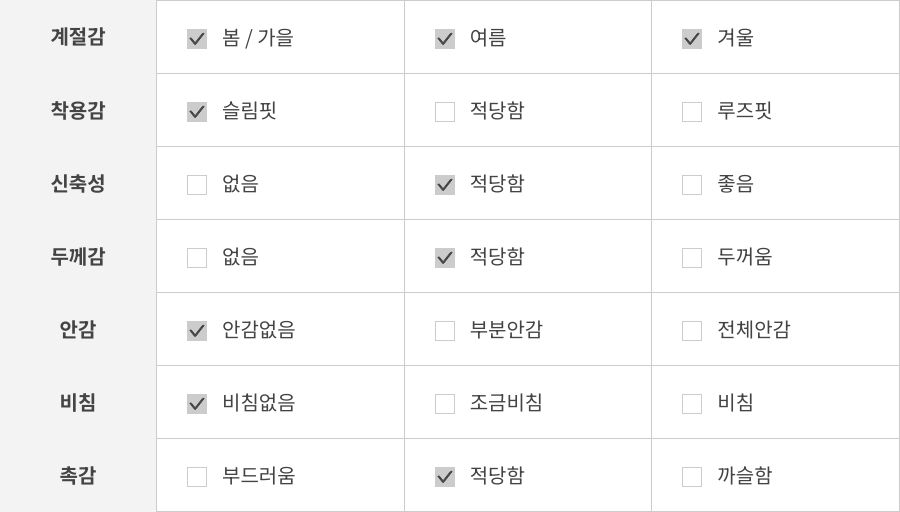Viewport: 900px width, 512px height.
Task: Tick the 두꺼움 checkbox
Action: pyautogui.click(x=692, y=258)
